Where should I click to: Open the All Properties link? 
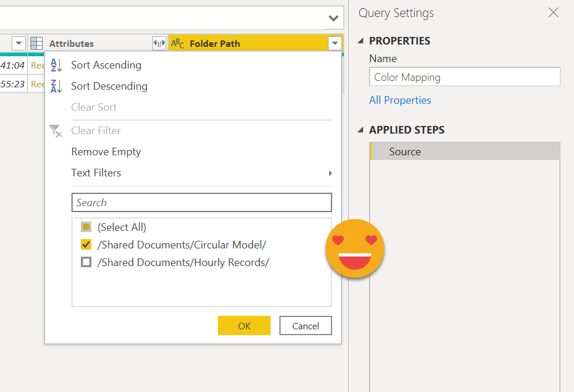(x=400, y=100)
